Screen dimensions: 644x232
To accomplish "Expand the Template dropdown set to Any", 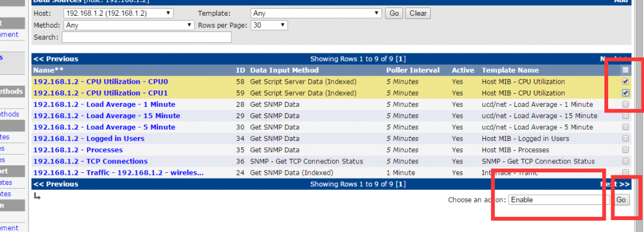I will coord(316,13).
